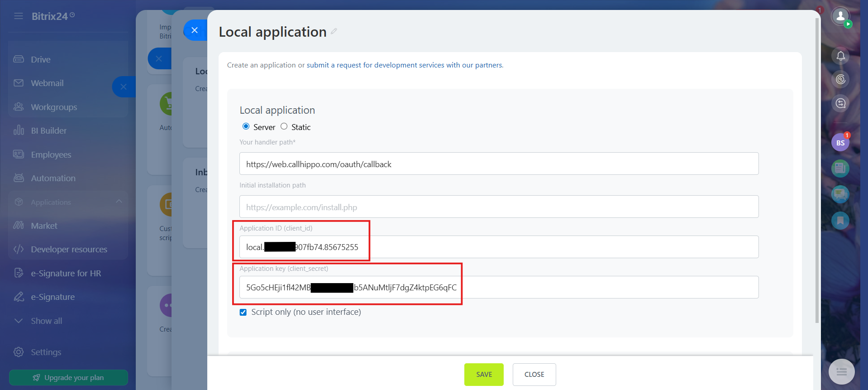Click the green document icon in right bar
The image size is (868, 390).
coord(840,169)
